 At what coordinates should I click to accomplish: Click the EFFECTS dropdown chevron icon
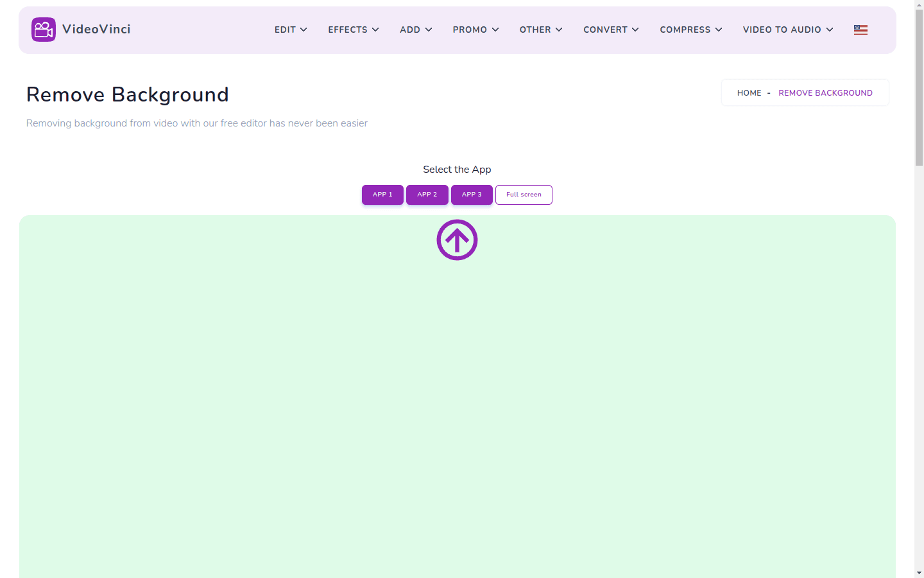coord(375,30)
